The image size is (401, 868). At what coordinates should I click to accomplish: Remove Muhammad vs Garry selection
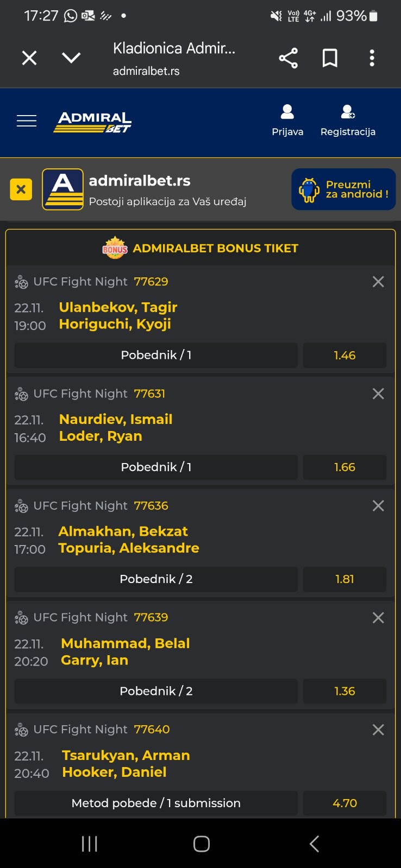point(378,618)
